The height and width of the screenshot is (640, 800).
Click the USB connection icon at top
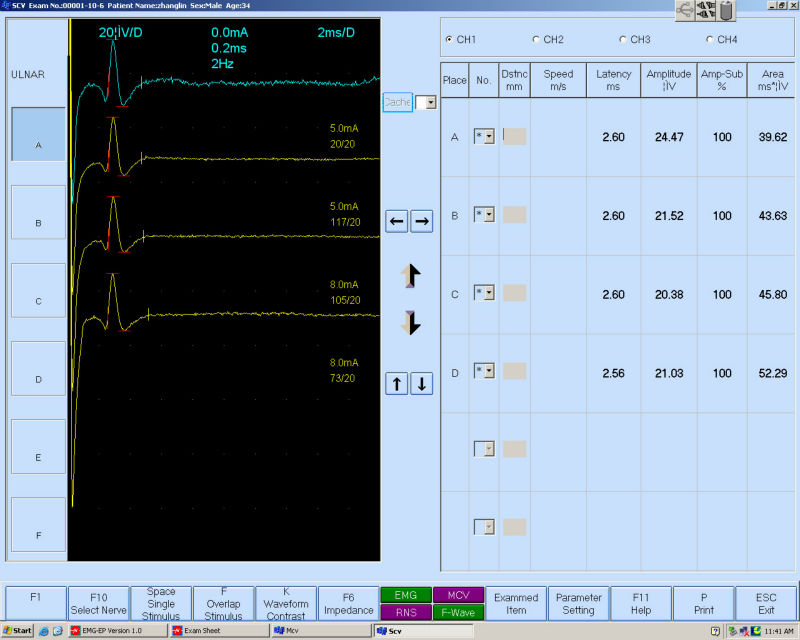685,10
